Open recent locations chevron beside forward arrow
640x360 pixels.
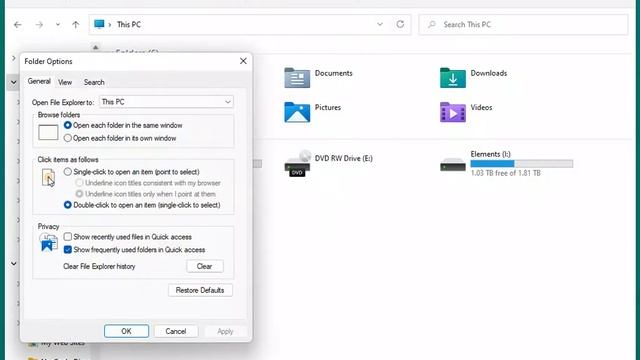pyautogui.click(x=58, y=24)
